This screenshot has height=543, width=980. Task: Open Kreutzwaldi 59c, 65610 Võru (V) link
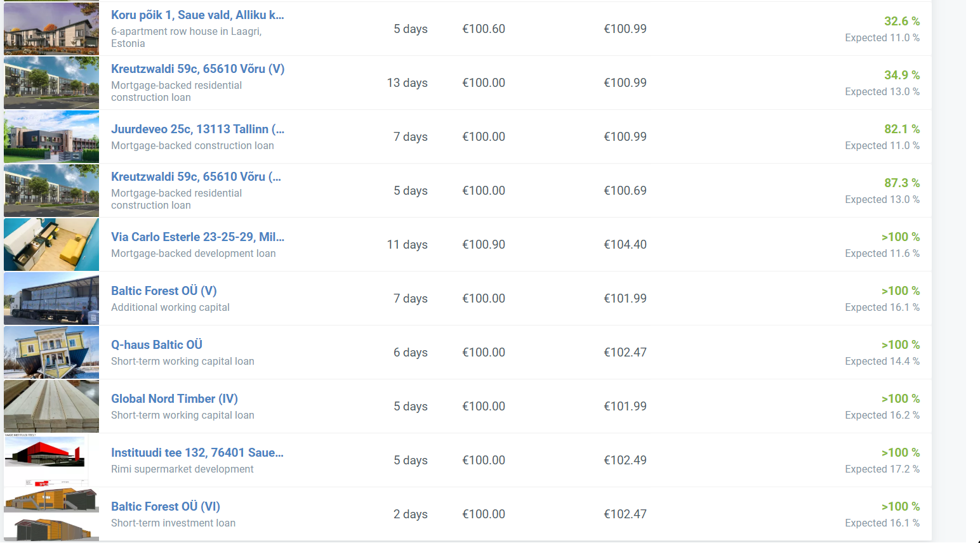point(197,69)
